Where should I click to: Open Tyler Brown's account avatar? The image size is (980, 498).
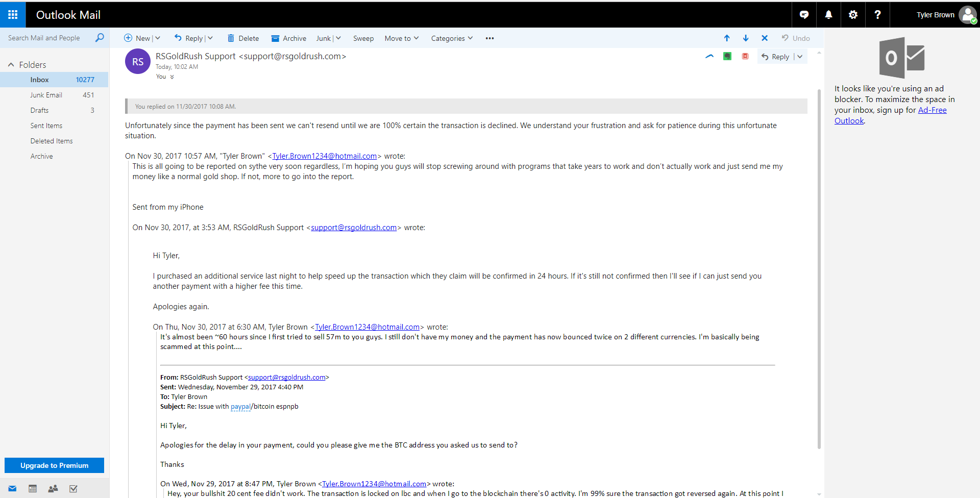[968, 15]
